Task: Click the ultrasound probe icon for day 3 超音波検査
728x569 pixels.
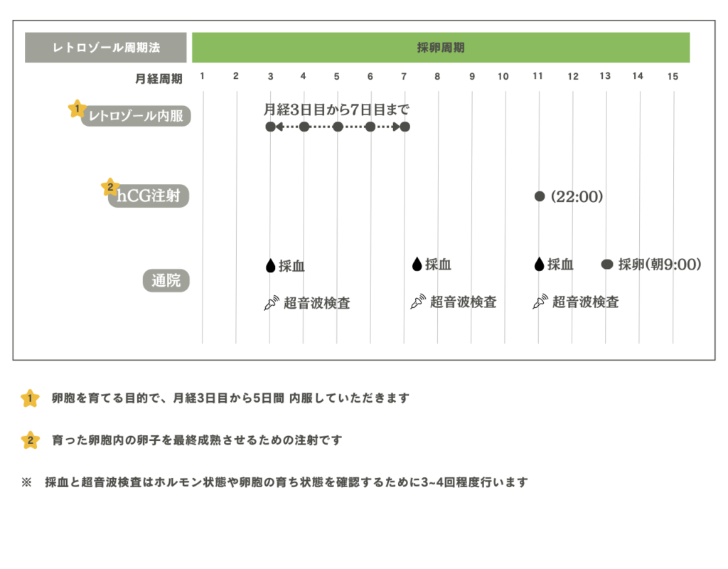Action: pyautogui.click(x=271, y=302)
